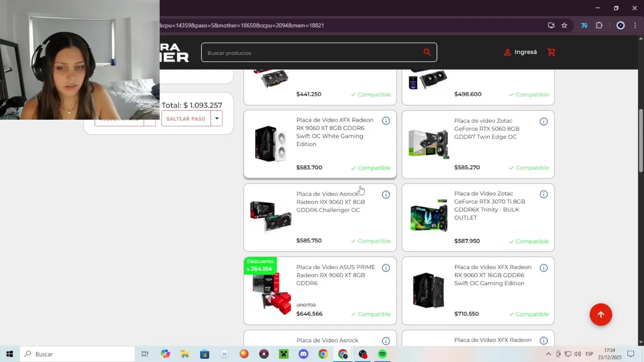Select the Zotac RTX 3070 Ti card image
Viewport: 644px width, 362px height.
[429, 216]
